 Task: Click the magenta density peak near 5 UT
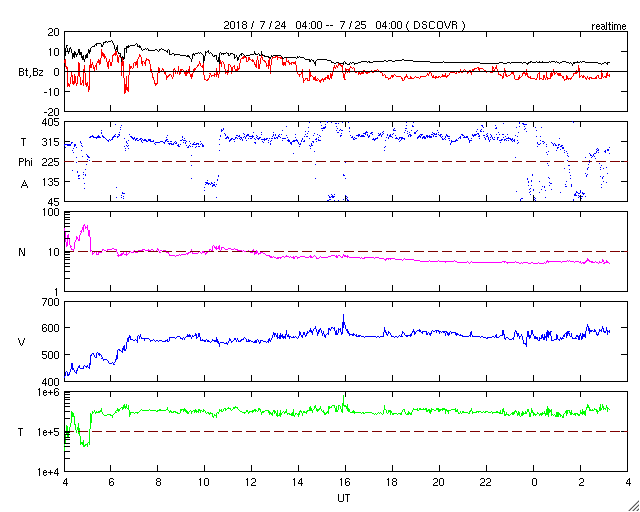click(x=85, y=225)
